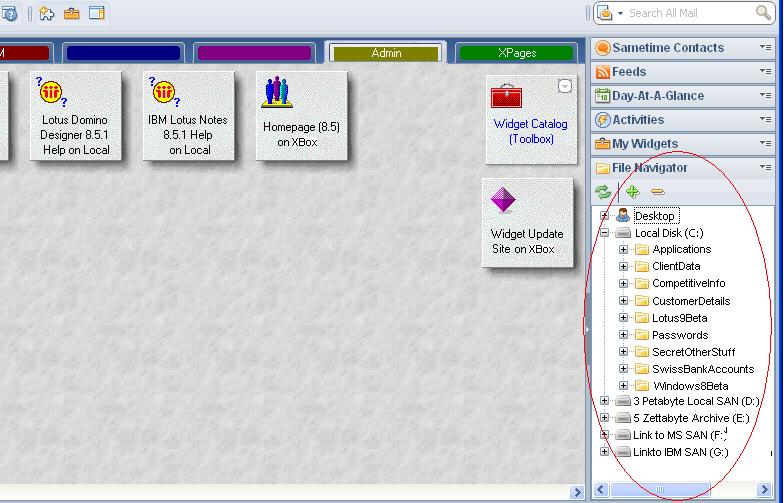Screen dimensions: 784x503
Task: Click the My Widgets toolbox icon
Action: pyautogui.click(x=602, y=144)
